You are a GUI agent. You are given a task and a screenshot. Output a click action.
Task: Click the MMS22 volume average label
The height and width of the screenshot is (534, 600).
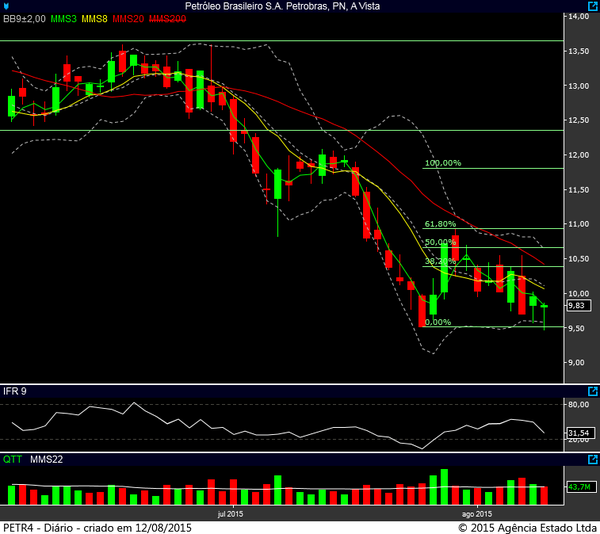(47, 460)
